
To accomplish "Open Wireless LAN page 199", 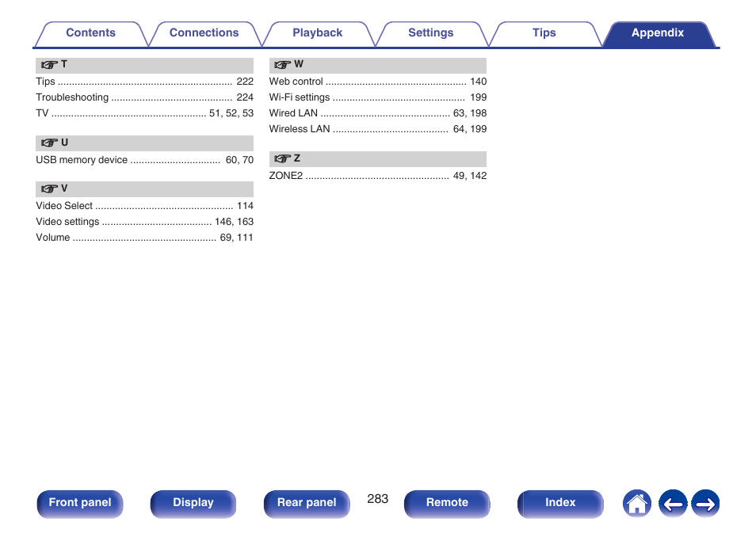I will (x=479, y=129).
